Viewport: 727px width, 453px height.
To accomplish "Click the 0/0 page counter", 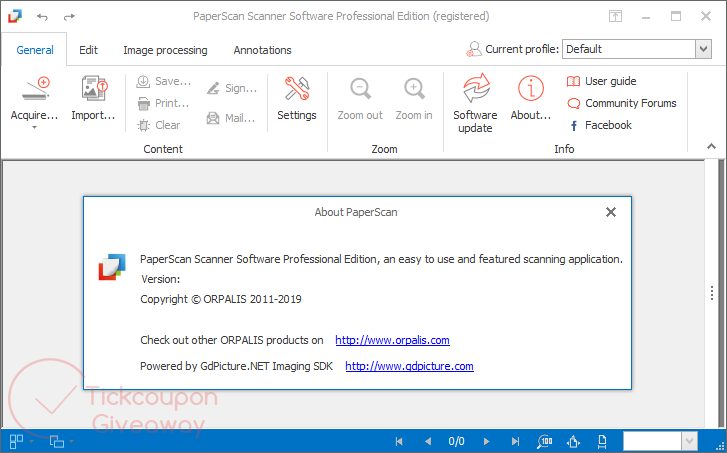I will tap(457, 441).
